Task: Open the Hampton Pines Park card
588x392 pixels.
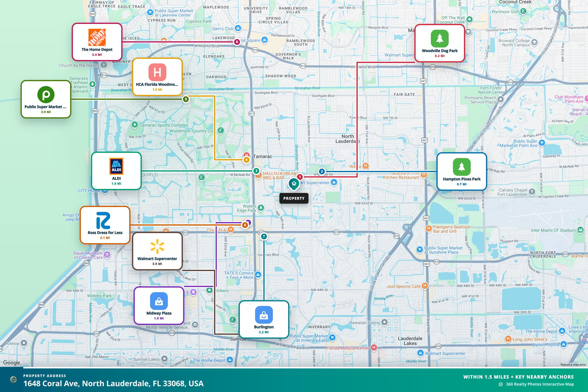Action: 462,172
